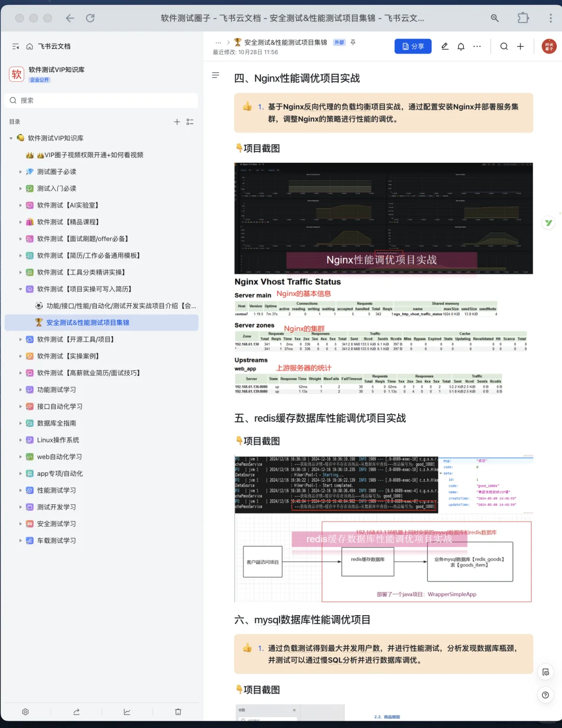
Task: View document statistics via the chart icon
Action: click(126, 711)
